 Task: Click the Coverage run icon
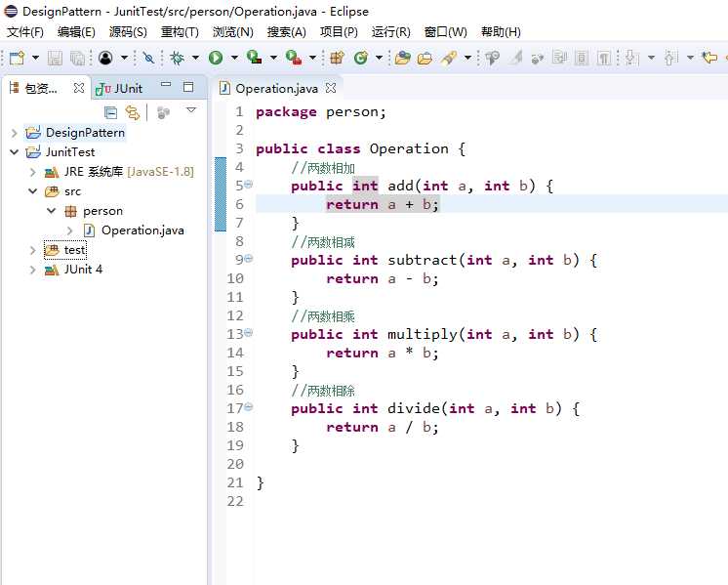pos(254,58)
